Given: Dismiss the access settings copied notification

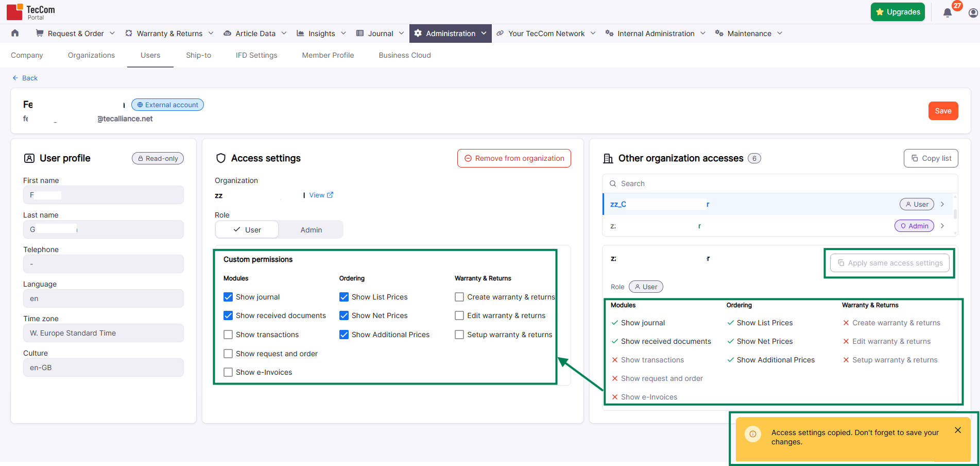Looking at the screenshot, I should tap(958, 430).
